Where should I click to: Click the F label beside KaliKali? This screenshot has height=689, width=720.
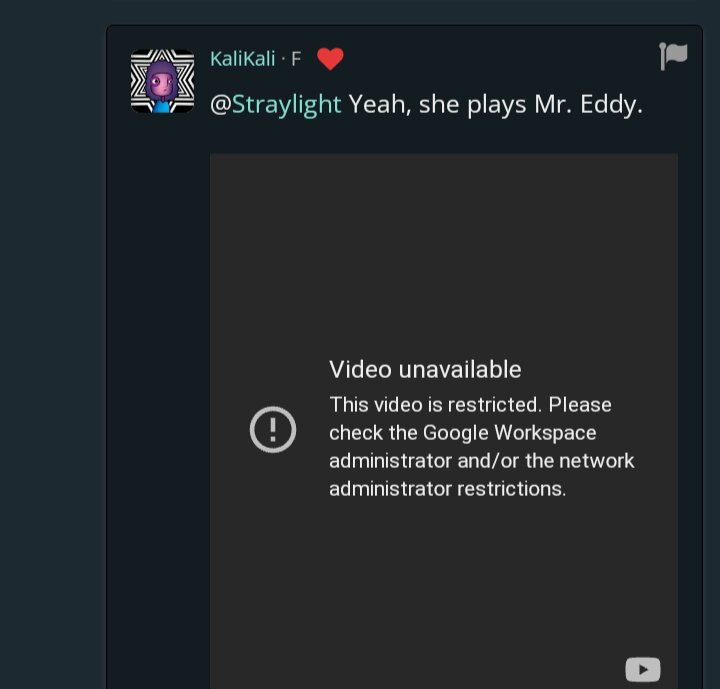[296, 59]
